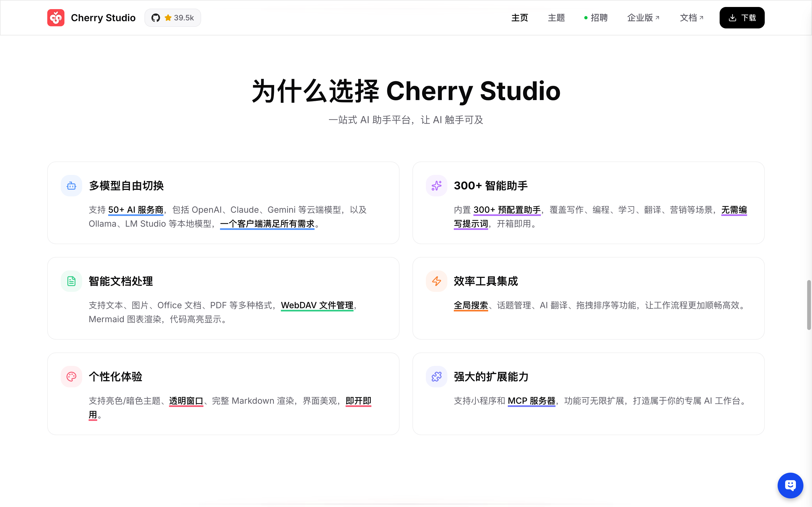Click the robot icon for 多模型自由切换
Image resolution: width=812 pixels, height=507 pixels.
click(71, 186)
